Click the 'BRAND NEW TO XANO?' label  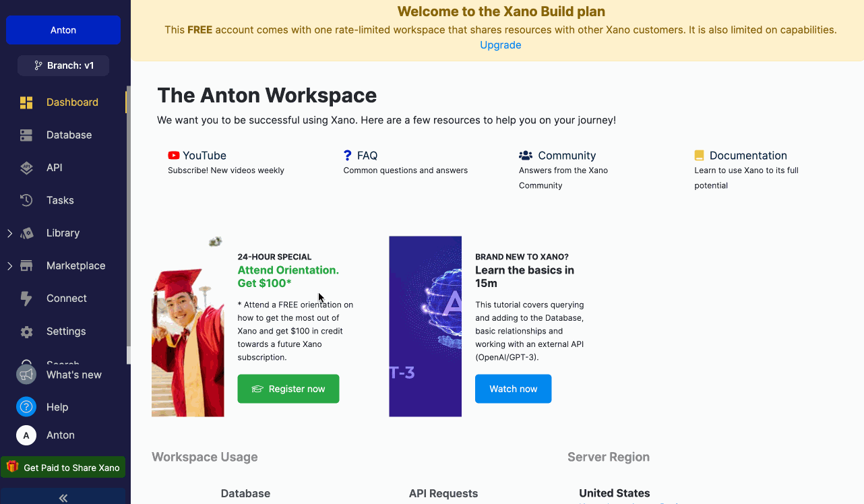522,257
